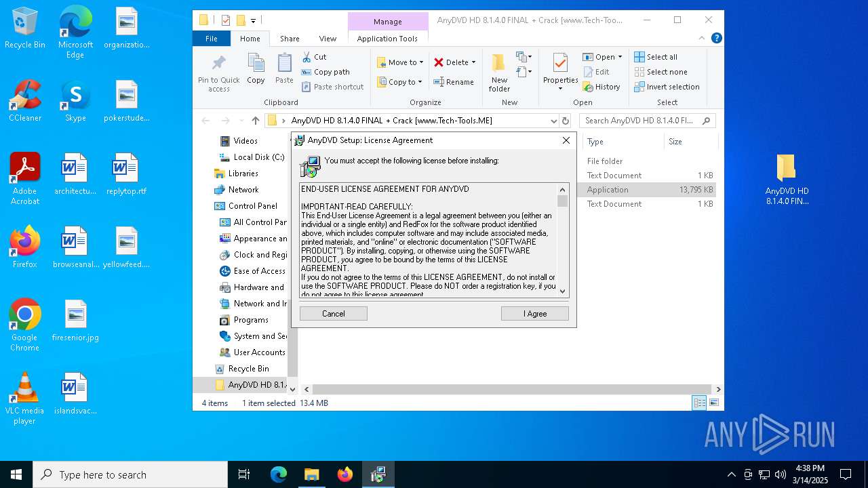Open Skype desktop shortcut

click(x=75, y=102)
